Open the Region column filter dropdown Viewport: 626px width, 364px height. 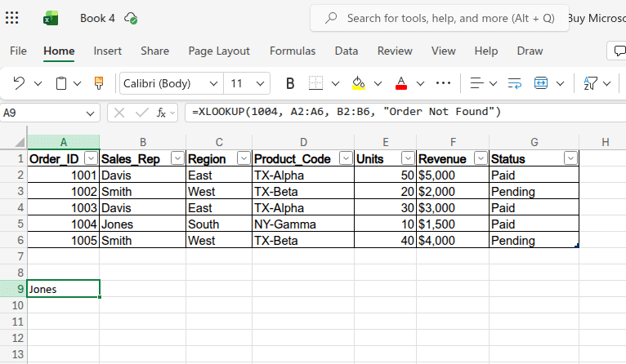pos(243,159)
